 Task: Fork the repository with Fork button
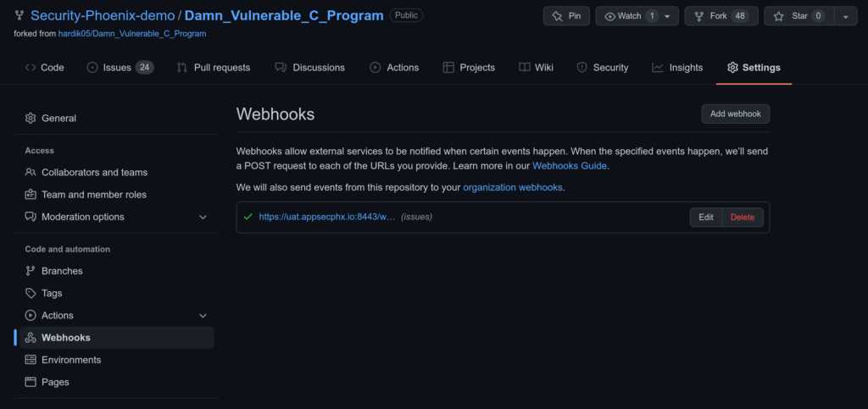(721, 16)
